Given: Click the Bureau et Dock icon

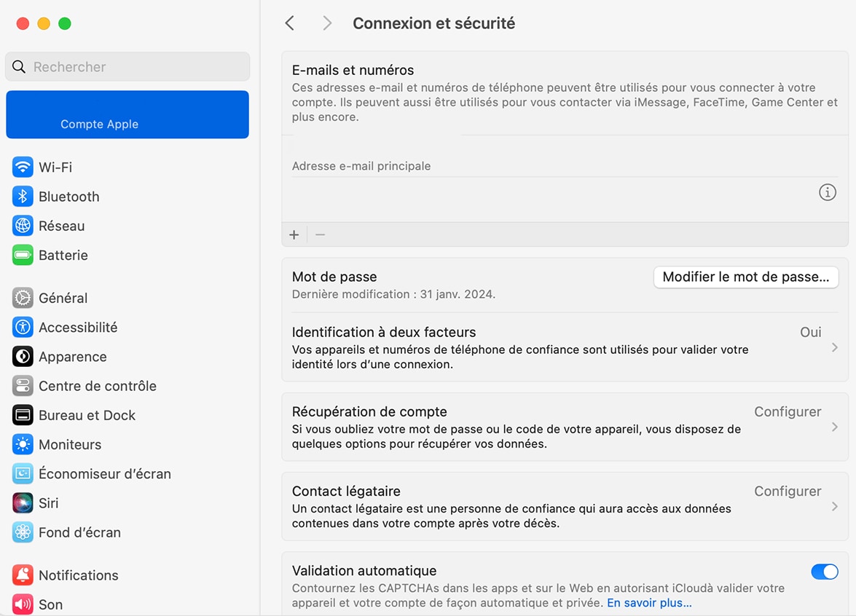Looking at the screenshot, I should tap(23, 415).
